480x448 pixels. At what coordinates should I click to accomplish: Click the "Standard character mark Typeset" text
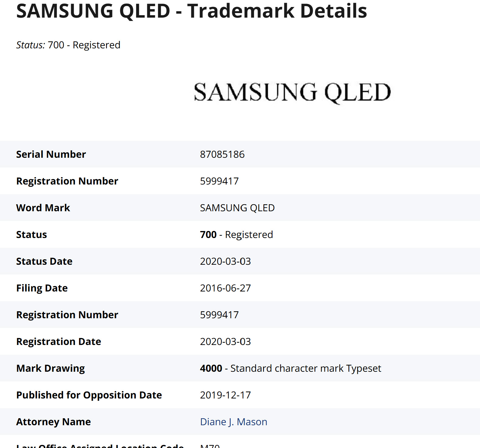click(x=306, y=368)
